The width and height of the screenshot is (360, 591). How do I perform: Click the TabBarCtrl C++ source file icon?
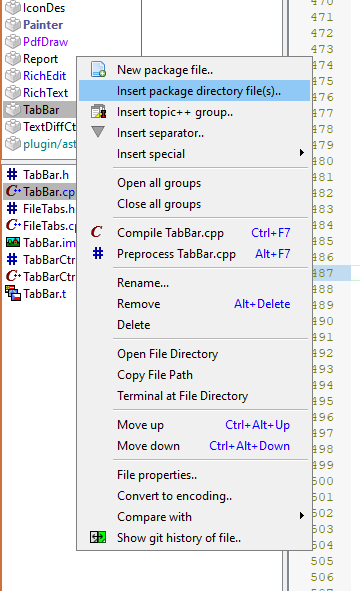13,276
